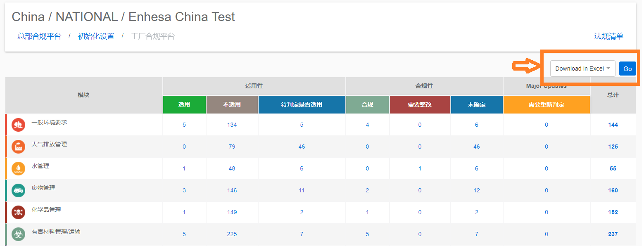Click the 一般环境要求 tree module icon
644x246 pixels.
[19, 125]
